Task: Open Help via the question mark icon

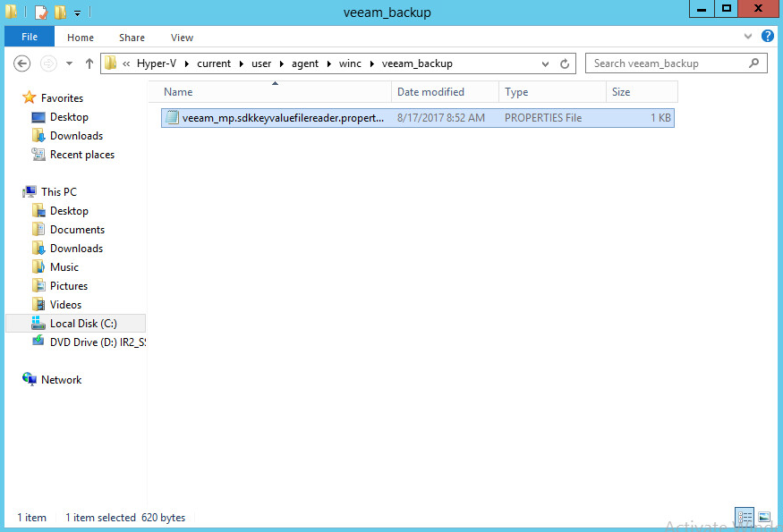Action: pos(767,37)
